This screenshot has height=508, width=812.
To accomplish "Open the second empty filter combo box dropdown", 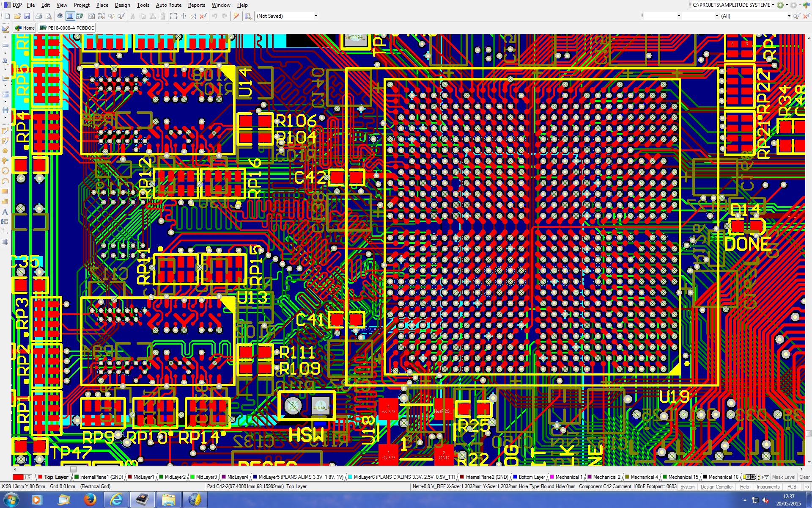I will click(717, 16).
